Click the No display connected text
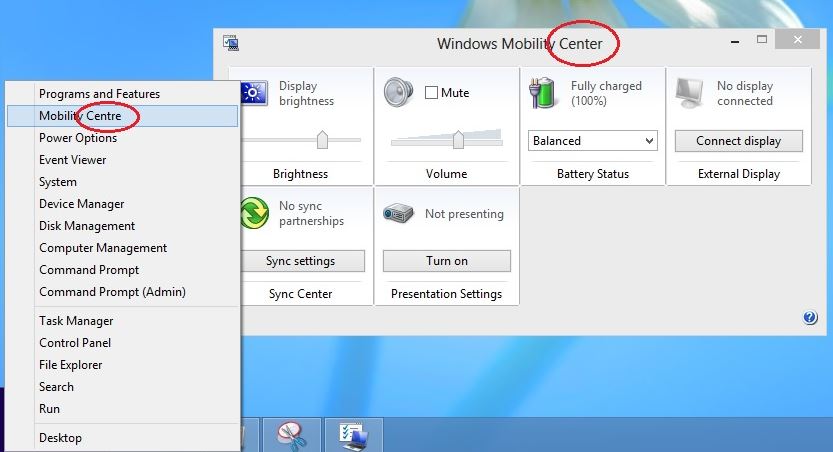833x452 pixels. (745, 93)
